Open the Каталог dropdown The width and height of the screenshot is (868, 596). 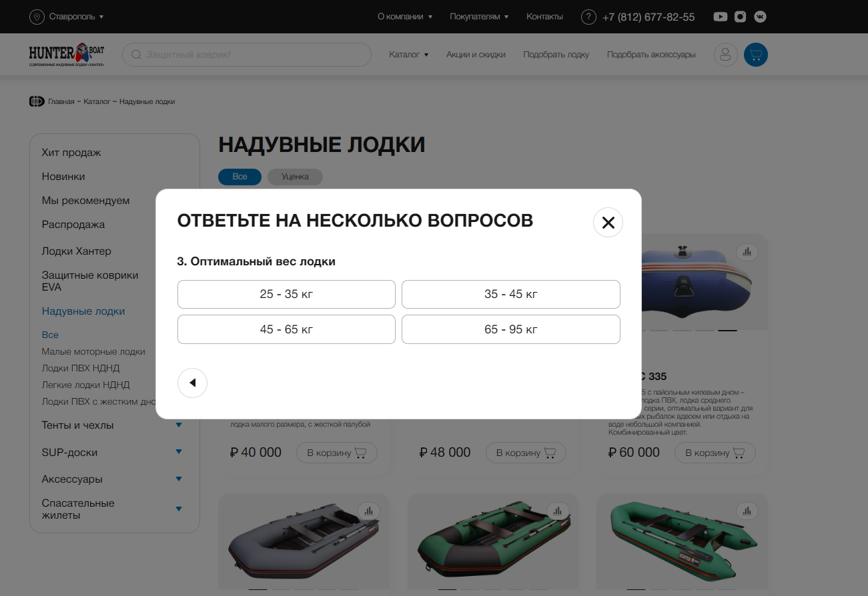408,55
